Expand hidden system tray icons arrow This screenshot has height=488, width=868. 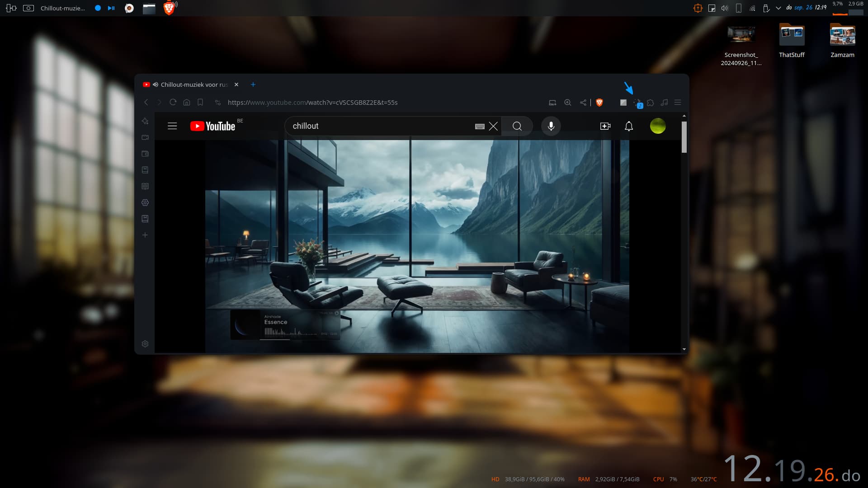(x=778, y=8)
